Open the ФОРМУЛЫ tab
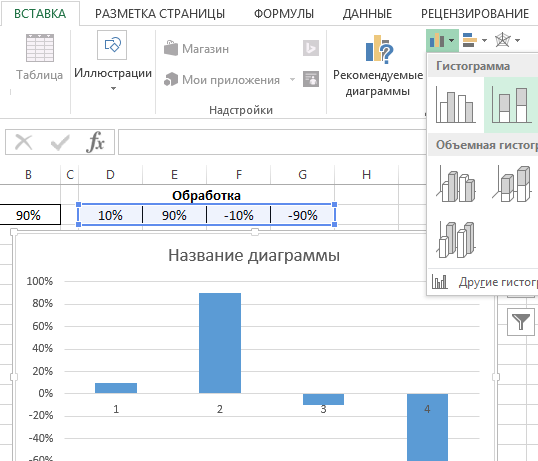Image resolution: width=538 pixels, height=461 pixels. (284, 14)
